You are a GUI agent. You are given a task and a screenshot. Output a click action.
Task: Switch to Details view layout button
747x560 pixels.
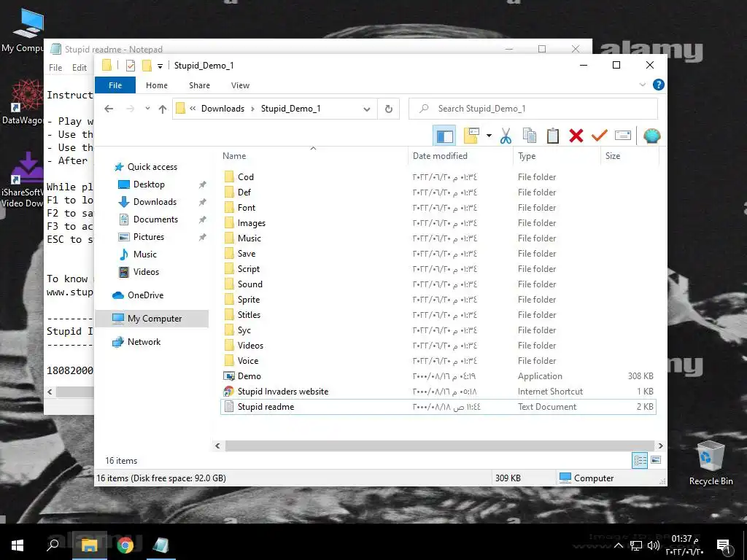(x=640, y=460)
